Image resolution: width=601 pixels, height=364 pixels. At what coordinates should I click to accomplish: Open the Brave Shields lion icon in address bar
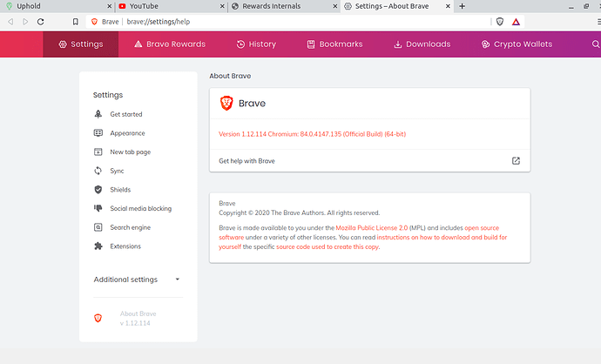500,22
